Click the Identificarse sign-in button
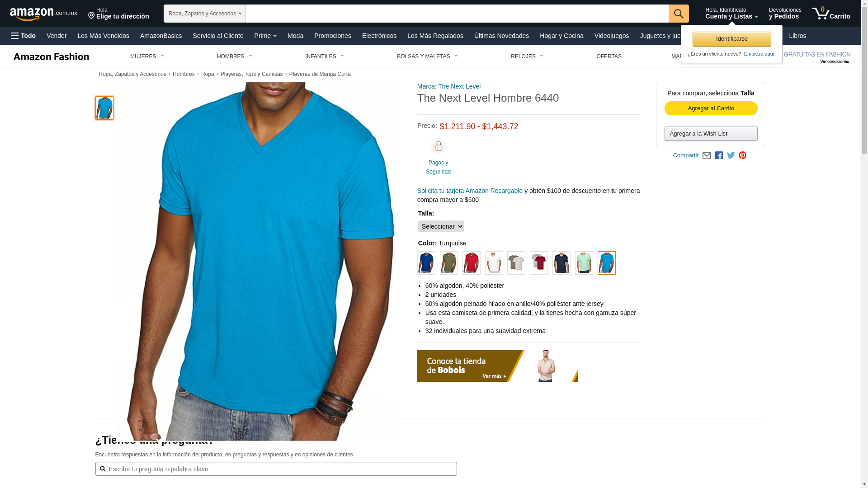Screen dimensions: 868x488 point(731,39)
